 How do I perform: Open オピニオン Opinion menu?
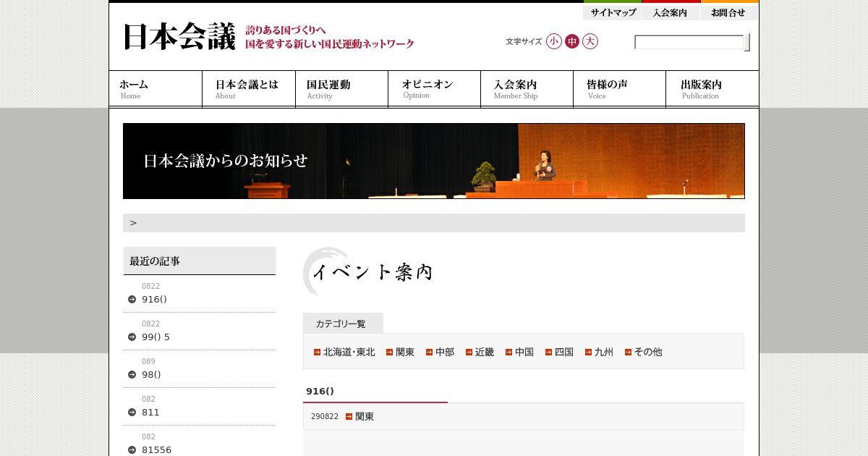click(x=434, y=89)
